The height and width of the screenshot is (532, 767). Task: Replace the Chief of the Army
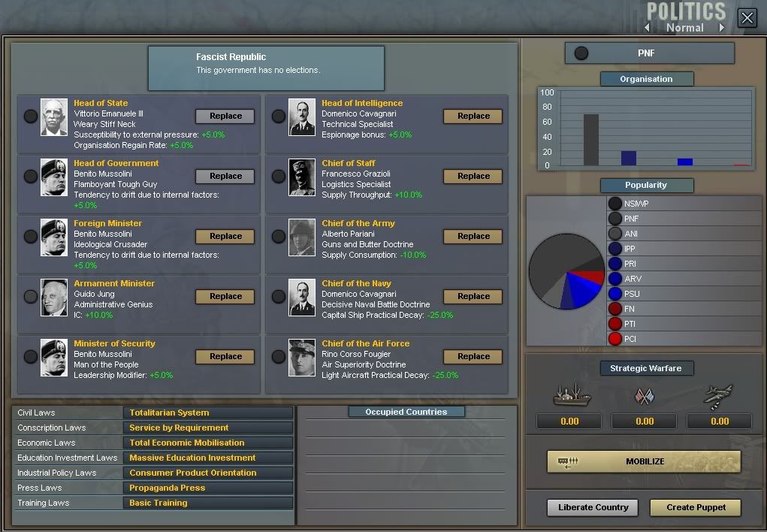[x=473, y=237]
